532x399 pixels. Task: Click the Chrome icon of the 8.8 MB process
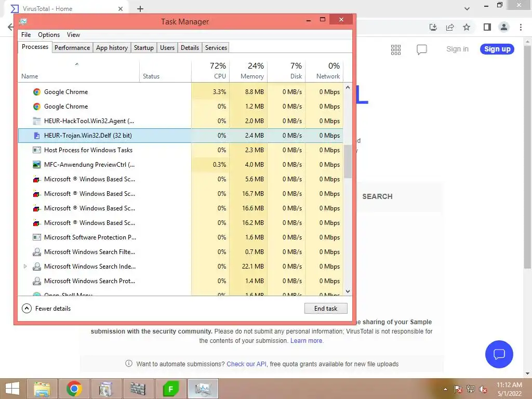click(37, 92)
